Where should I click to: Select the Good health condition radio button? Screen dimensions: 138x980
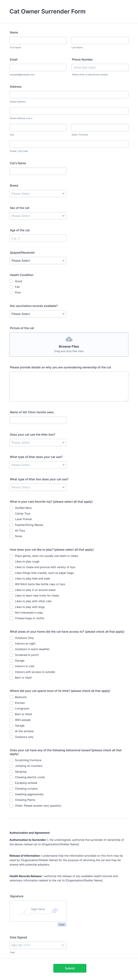coord(11,281)
